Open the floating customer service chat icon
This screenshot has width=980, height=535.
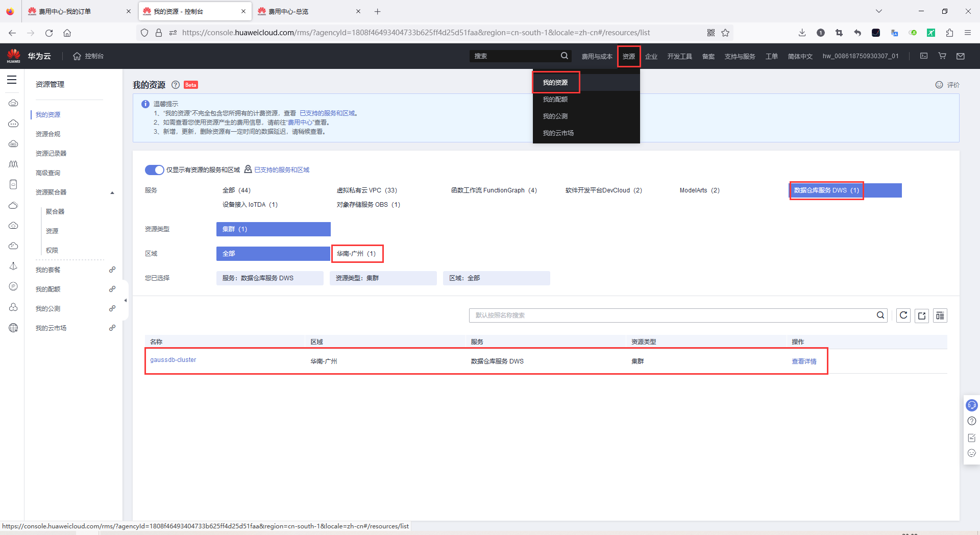coord(972,405)
